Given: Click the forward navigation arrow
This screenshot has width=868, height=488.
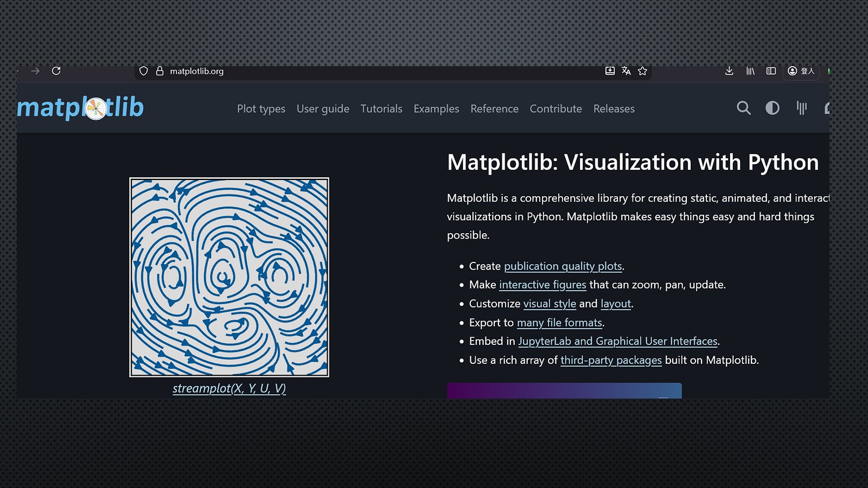Looking at the screenshot, I should coord(35,71).
